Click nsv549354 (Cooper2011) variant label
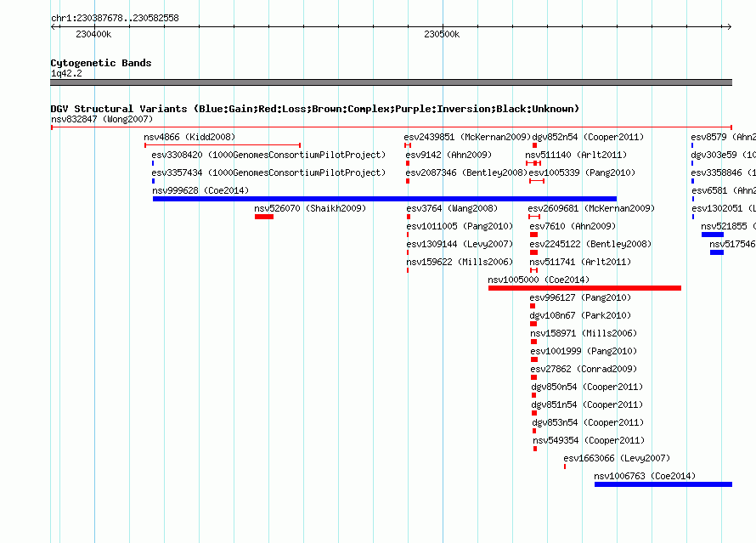This screenshot has width=756, height=543. tap(588, 440)
